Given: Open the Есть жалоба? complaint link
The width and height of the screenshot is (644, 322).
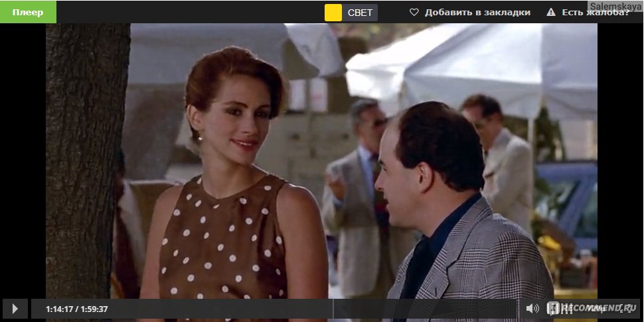Looking at the screenshot, I should point(595,13).
